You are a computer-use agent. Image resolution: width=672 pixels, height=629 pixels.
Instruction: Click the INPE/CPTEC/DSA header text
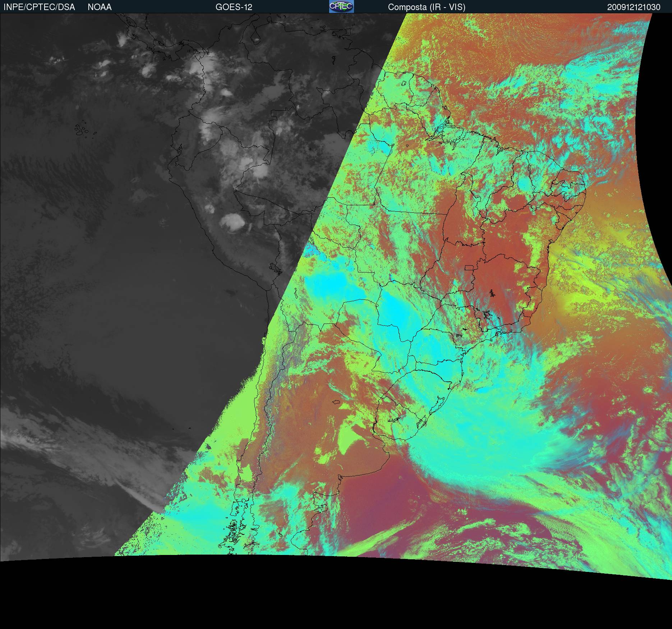(39, 7)
